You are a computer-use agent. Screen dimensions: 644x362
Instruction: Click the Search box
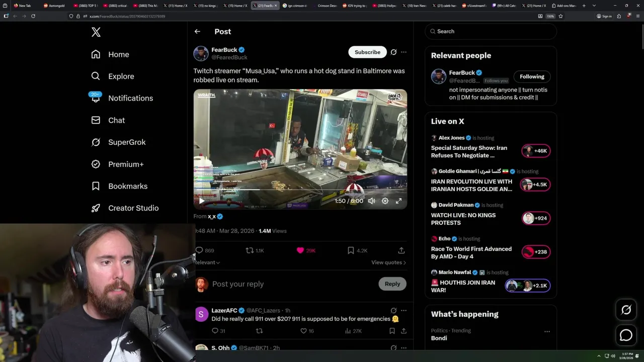(x=491, y=31)
